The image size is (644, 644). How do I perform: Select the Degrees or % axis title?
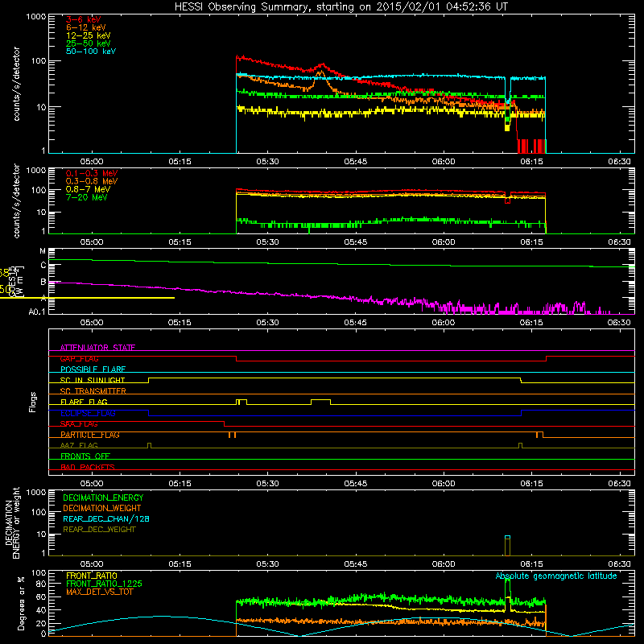[22, 603]
